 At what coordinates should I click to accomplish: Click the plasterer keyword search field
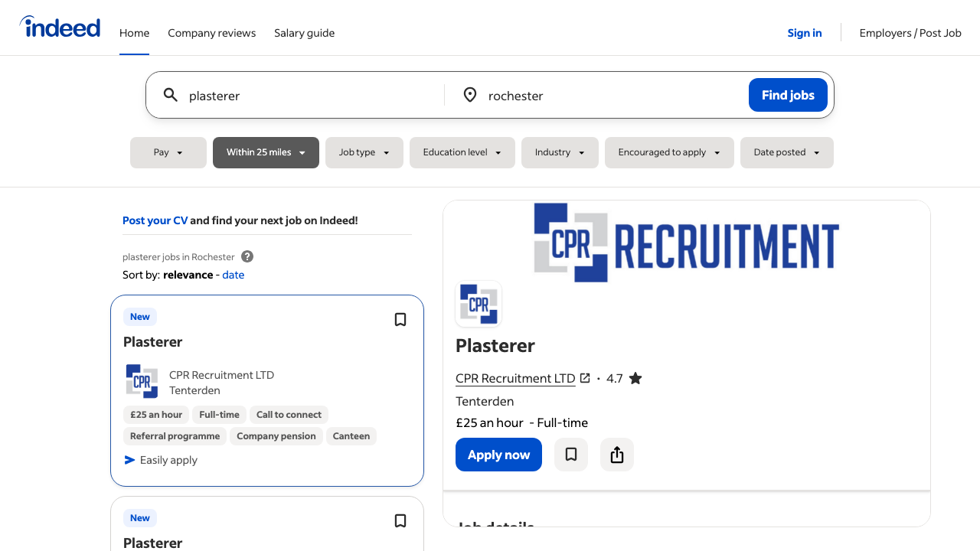click(291, 95)
